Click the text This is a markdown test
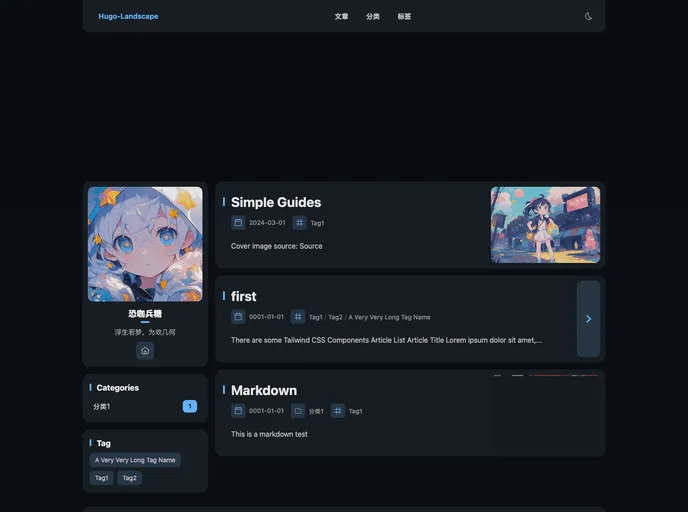Image resolution: width=688 pixels, height=512 pixels. click(x=269, y=434)
